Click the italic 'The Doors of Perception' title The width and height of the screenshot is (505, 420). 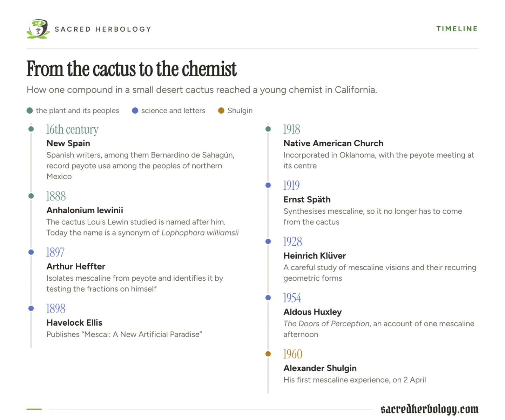(326, 324)
